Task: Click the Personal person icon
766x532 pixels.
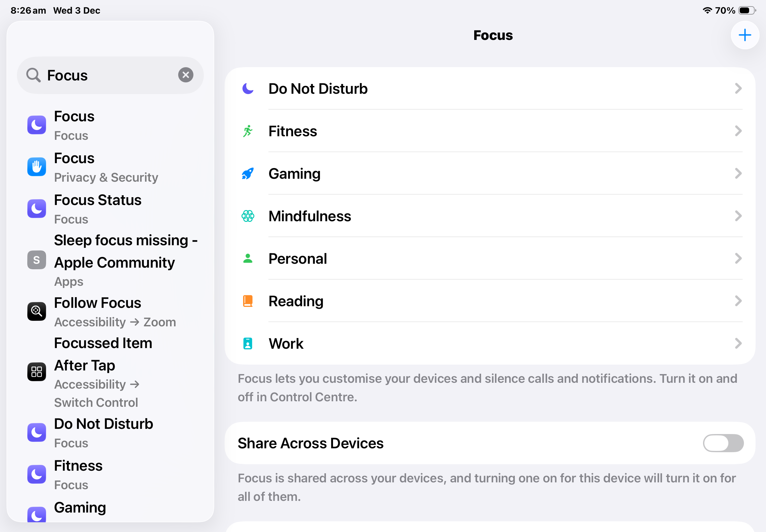Action: pos(248,259)
